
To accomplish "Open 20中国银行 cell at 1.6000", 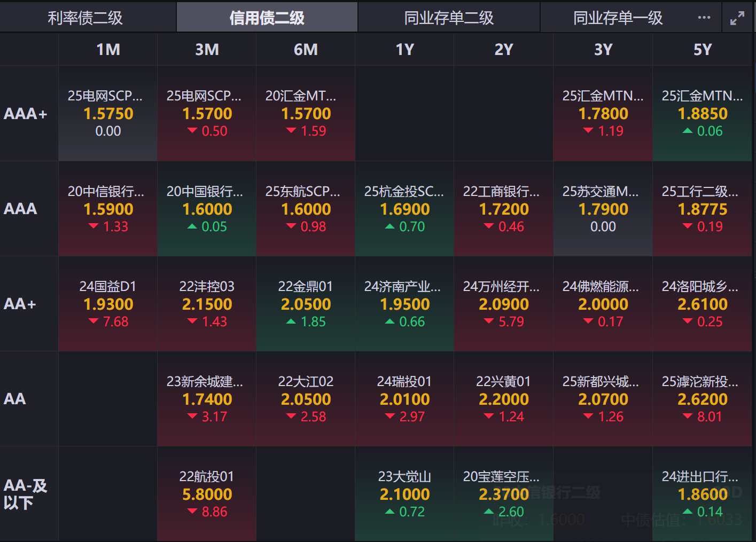I will pyautogui.click(x=207, y=209).
